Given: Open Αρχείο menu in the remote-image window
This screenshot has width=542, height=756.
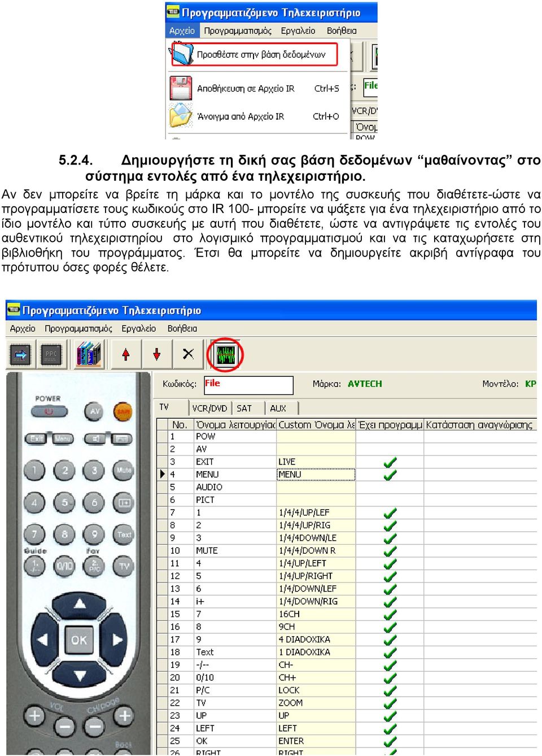Looking at the screenshot, I should 23,328.
